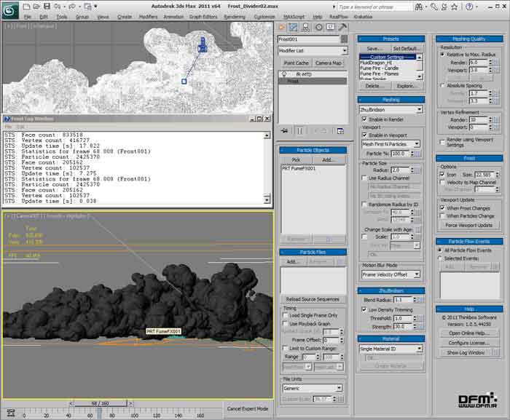Click the Favorites star icon in title bar
The image size is (510, 420).
pyautogui.click(x=455, y=7)
